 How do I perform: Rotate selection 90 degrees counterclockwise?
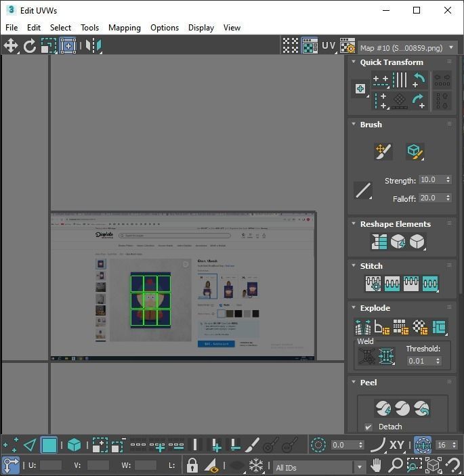tap(419, 80)
